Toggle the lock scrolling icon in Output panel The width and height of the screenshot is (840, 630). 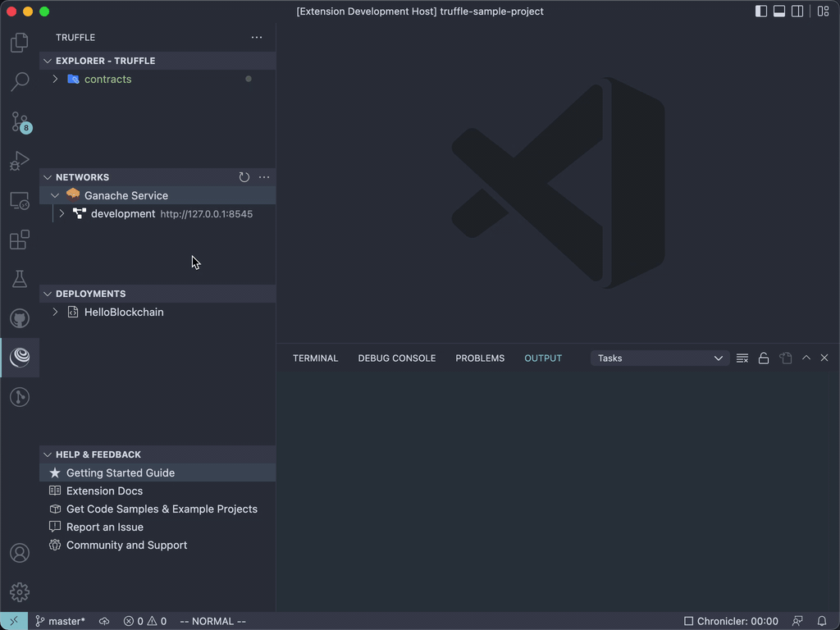(x=763, y=358)
